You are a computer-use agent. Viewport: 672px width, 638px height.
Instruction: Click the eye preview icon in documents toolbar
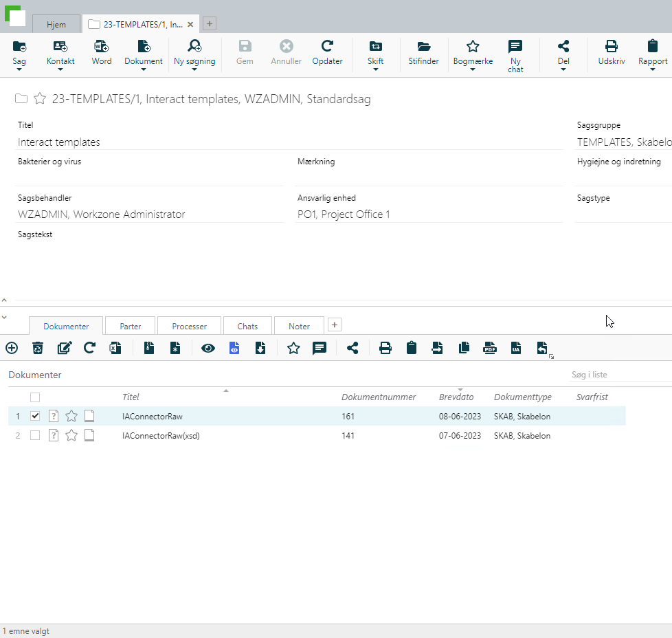click(x=208, y=348)
